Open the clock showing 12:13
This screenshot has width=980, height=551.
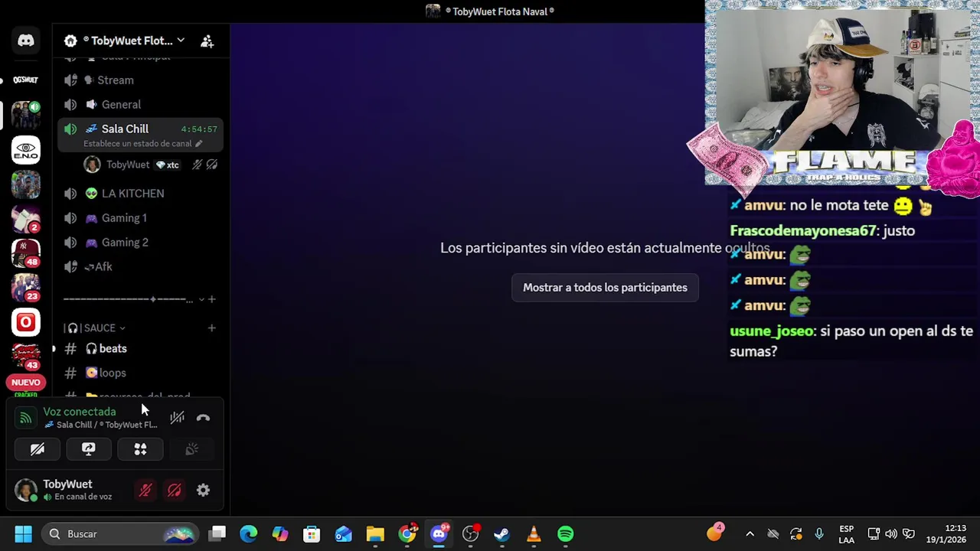(x=946, y=534)
